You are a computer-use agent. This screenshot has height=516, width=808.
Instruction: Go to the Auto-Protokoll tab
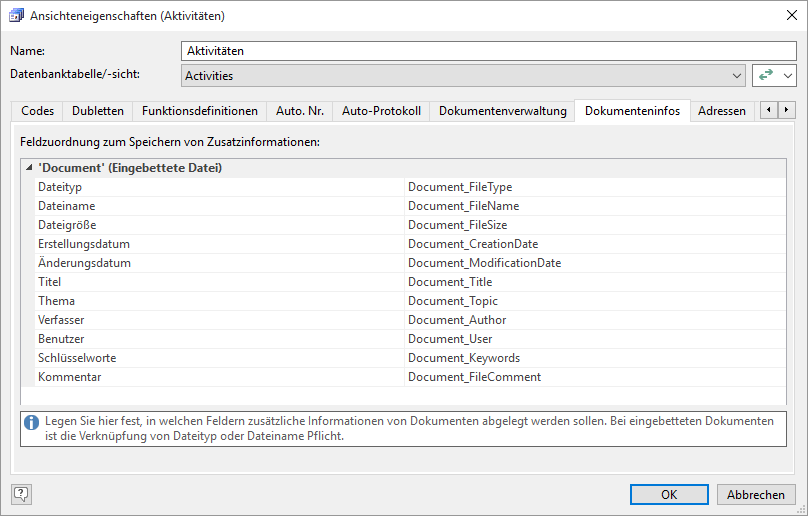(x=381, y=111)
